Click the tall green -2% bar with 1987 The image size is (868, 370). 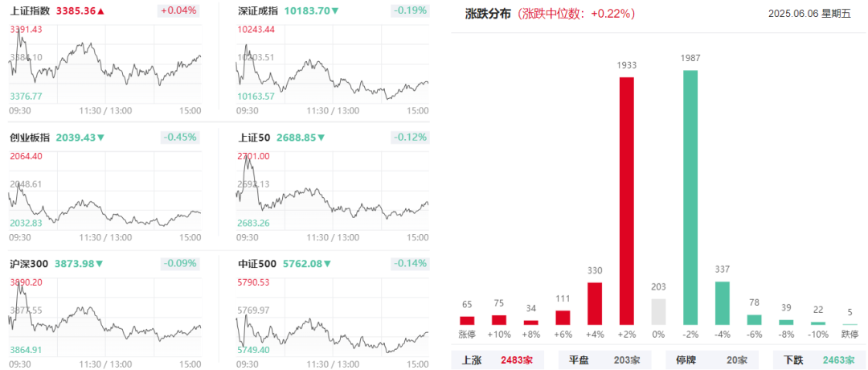click(x=690, y=197)
